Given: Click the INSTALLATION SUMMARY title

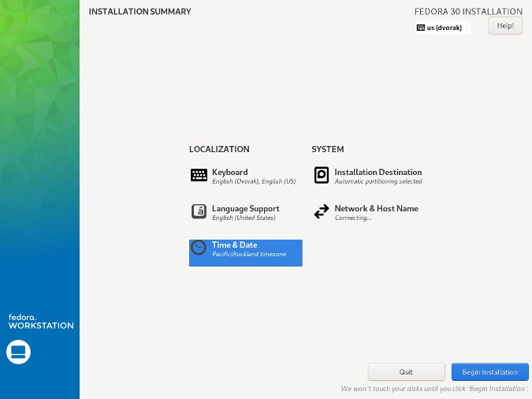Looking at the screenshot, I should tap(140, 12).
